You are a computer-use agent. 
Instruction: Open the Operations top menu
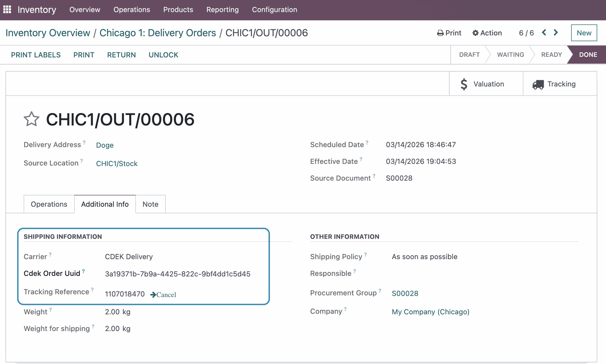132,9
